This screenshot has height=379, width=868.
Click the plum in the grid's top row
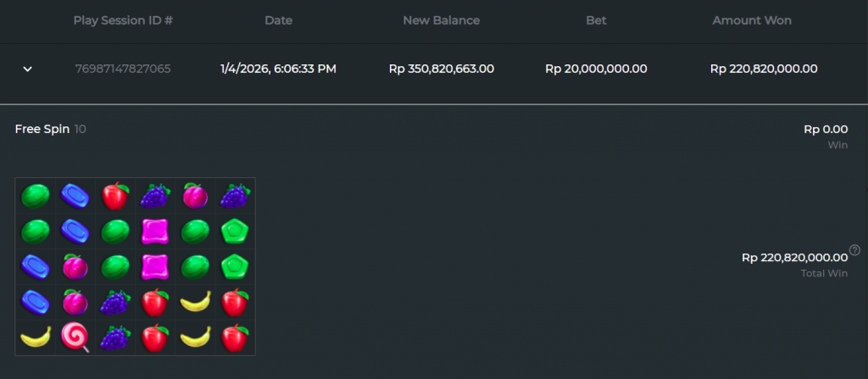point(195,196)
